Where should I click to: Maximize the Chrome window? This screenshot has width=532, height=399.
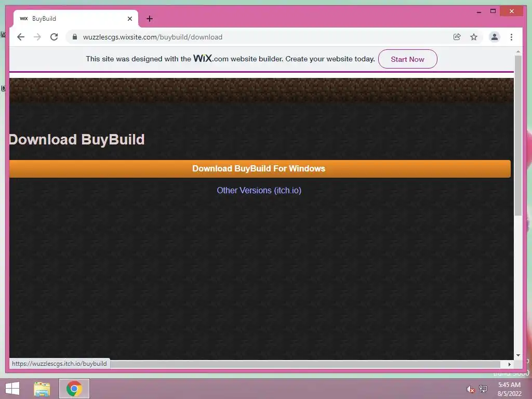tap(493, 11)
